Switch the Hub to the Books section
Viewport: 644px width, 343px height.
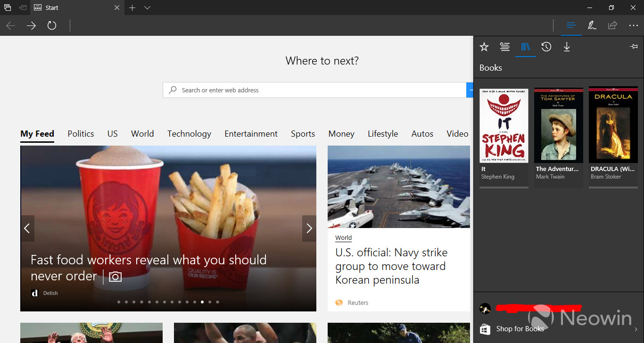coord(526,47)
